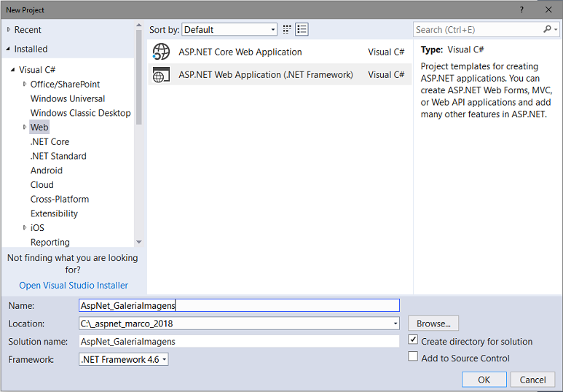This screenshot has height=392, width=563.
Task: Click the ASP.NET Web Application (.NET Framework) icon
Action: pos(161,75)
